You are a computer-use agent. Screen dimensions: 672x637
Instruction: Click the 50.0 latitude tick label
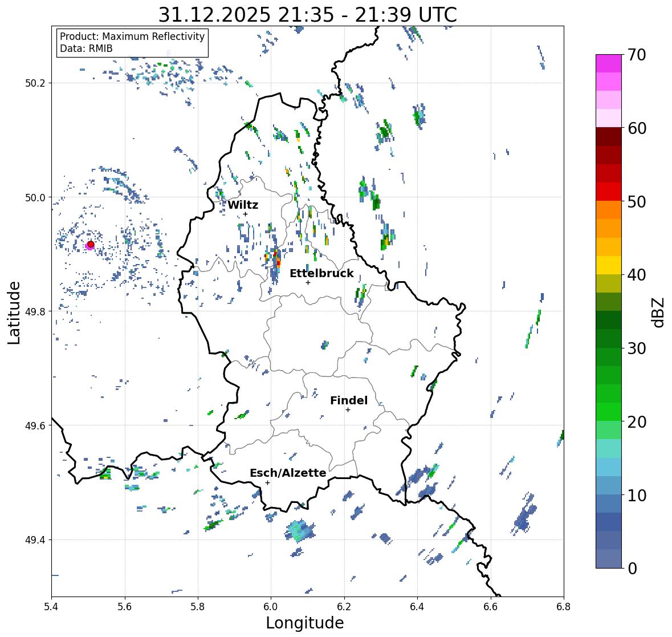point(35,198)
